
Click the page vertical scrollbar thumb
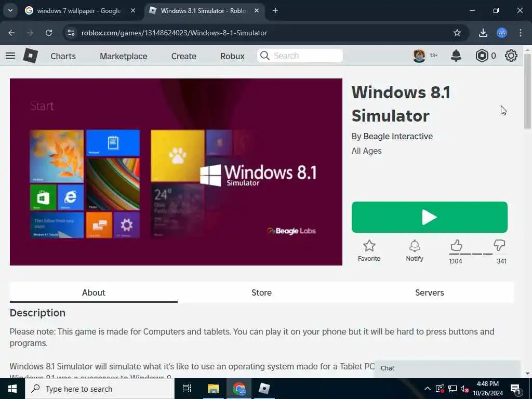pos(527,91)
